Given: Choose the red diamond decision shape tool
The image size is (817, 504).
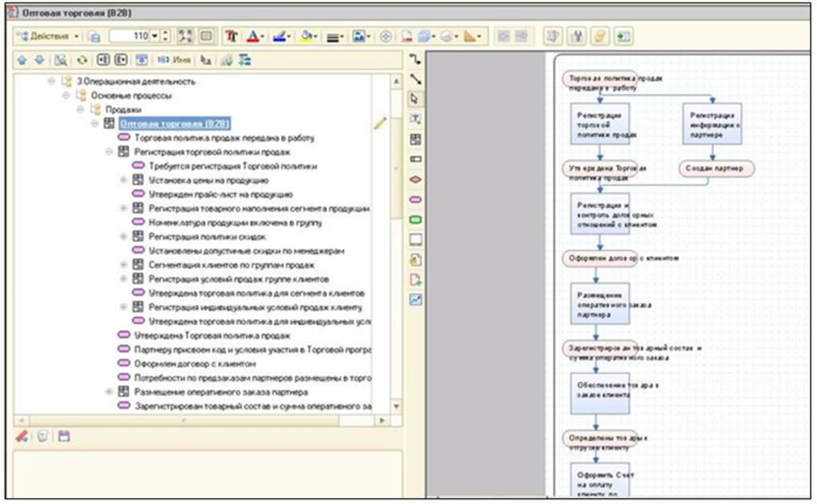Looking at the screenshot, I should [x=415, y=179].
